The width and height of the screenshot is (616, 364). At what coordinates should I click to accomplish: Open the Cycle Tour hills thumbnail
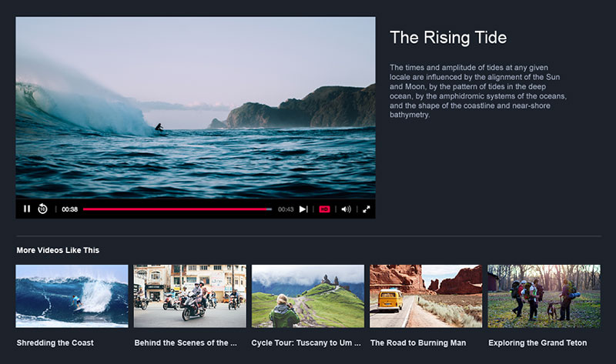click(308, 296)
